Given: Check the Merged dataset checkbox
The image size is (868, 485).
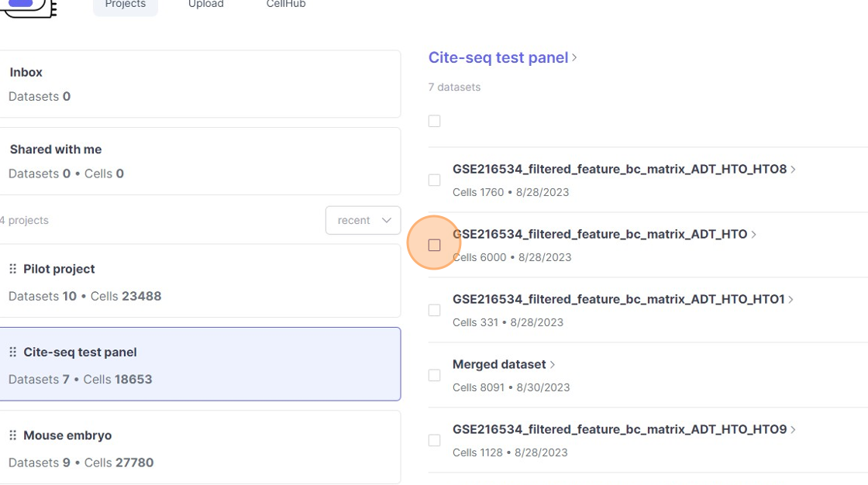Looking at the screenshot, I should tap(434, 375).
